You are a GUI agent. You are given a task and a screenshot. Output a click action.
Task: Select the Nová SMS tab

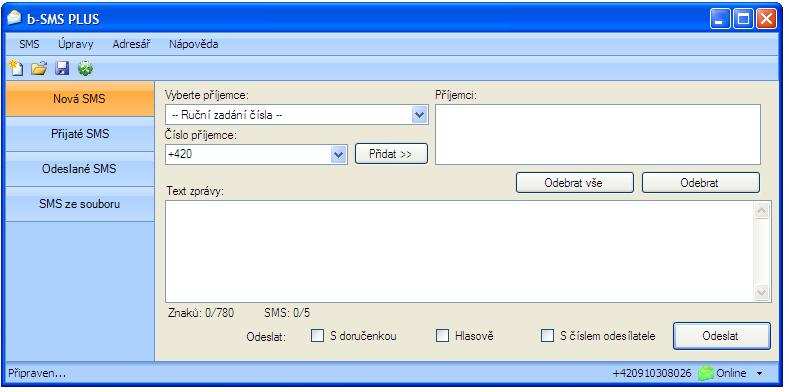click(x=80, y=99)
